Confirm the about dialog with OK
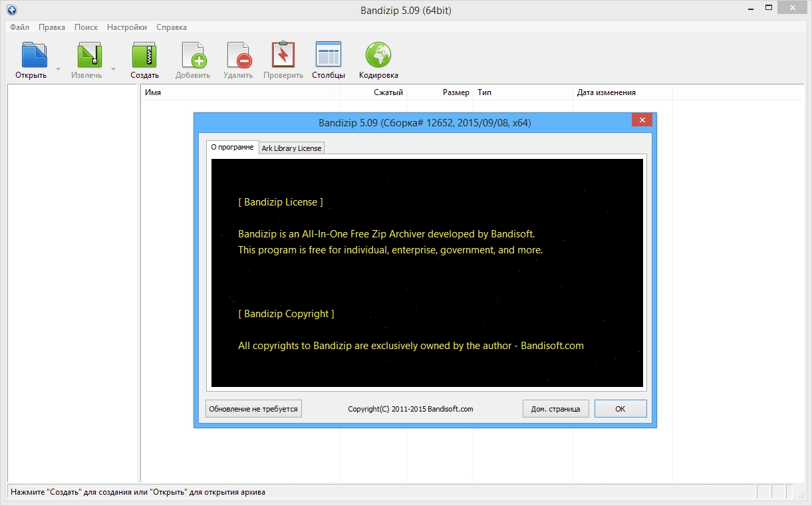Image resolution: width=812 pixels, height=506 pixels. [x=620, y=409]
